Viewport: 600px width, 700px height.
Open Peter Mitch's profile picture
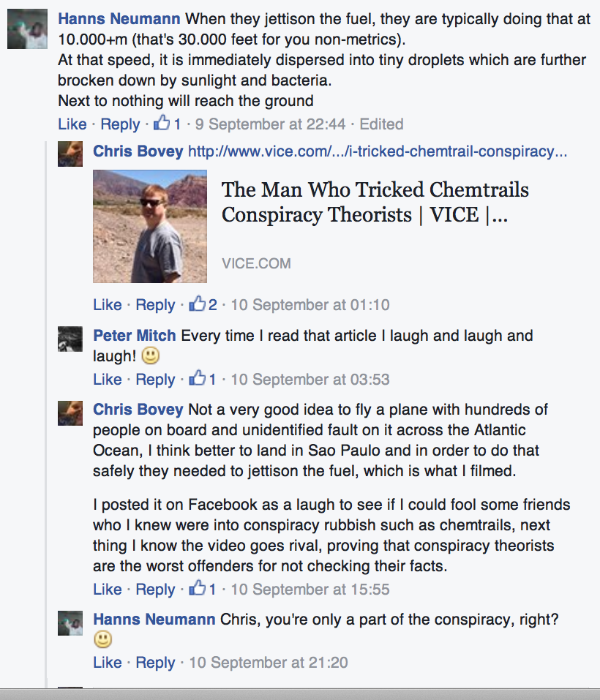point(70,338)
